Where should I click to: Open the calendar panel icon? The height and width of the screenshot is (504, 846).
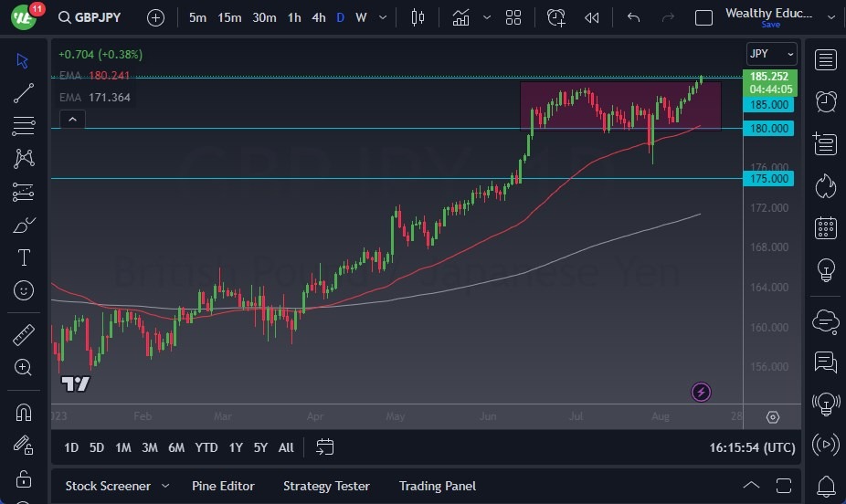(826, 228)
